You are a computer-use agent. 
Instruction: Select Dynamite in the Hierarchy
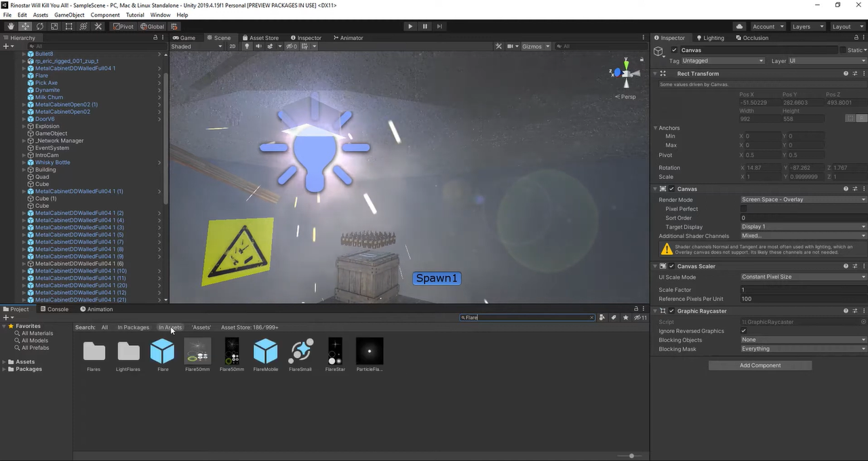tap(47, 90)
